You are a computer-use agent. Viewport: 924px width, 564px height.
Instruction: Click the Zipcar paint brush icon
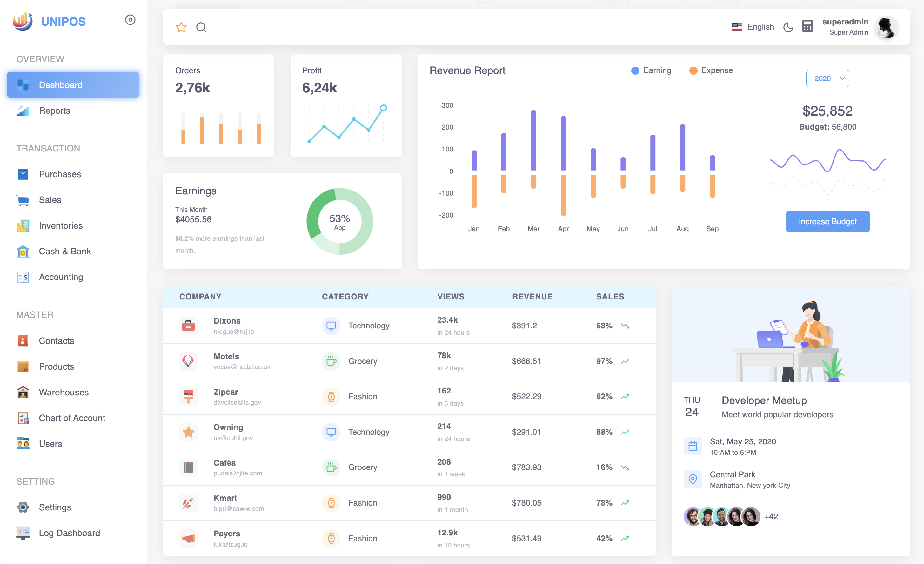[188, 396]
